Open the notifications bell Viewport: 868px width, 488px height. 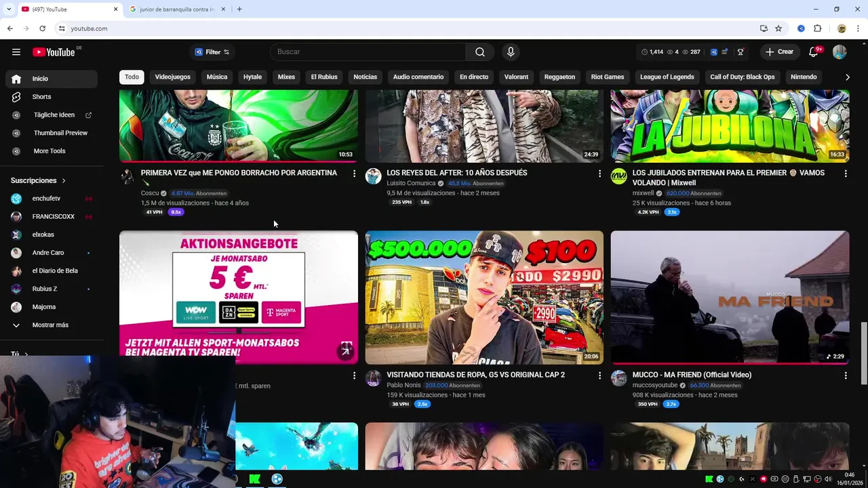[814, 52]
